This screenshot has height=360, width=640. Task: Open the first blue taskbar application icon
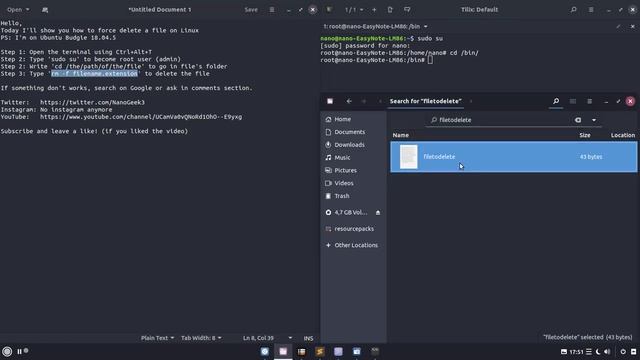pos(265,351)
